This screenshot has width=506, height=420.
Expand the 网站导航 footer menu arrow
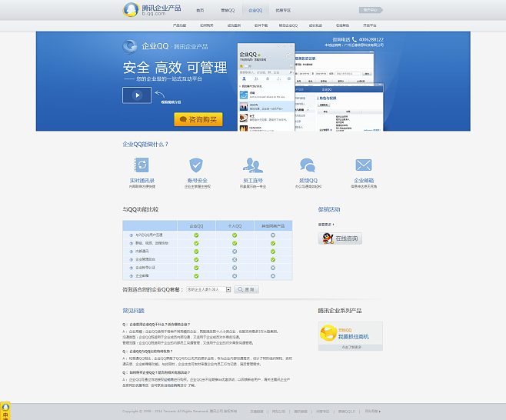pos(380,412)
